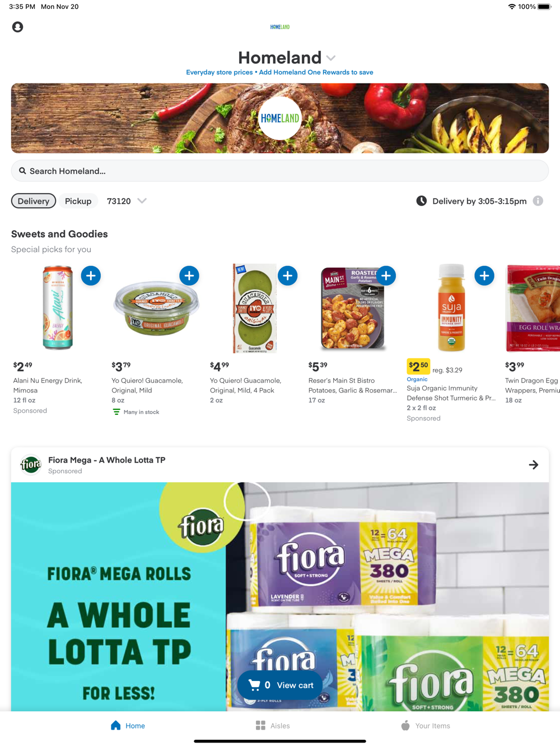560x747 pixels.
Task: Add Alani Nu Energy Drink to cart
Action: click(91, 276)
